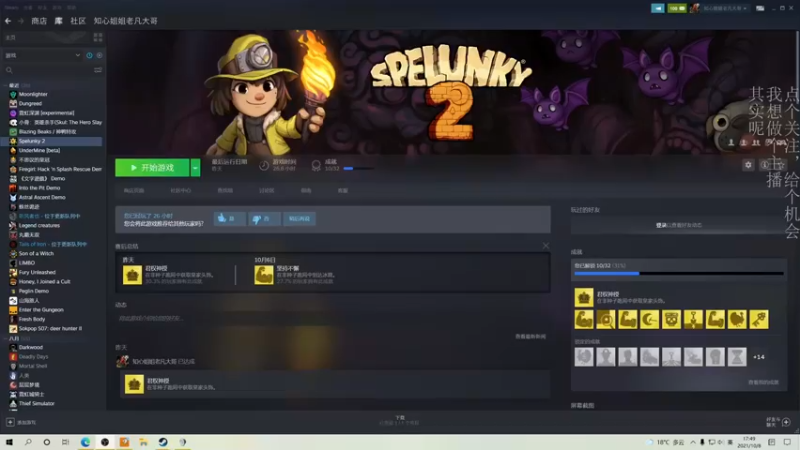Screen dimensions: 800x450
Task: Click the library search magnifier icon
Action: click(9, 70)
